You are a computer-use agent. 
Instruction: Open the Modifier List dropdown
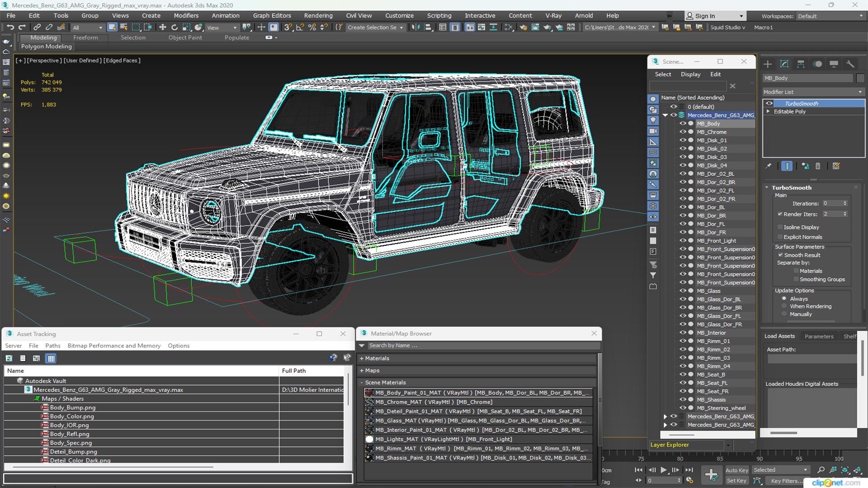(x=813, y=92)
